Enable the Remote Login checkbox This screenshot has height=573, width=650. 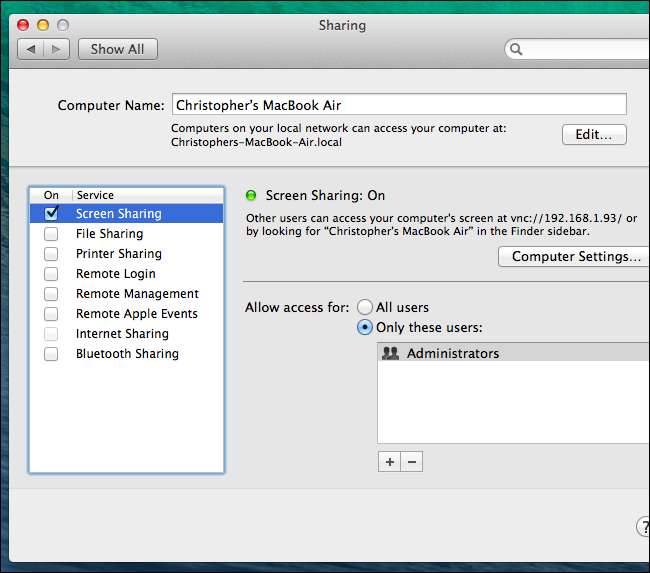pos(51,273)
